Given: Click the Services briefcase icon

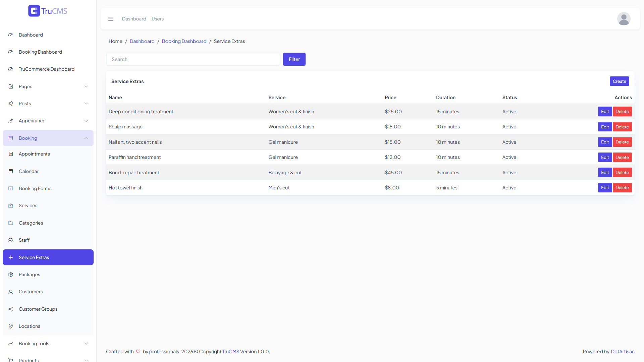Looking at the screenshot, I should click(x=11, y=205).
